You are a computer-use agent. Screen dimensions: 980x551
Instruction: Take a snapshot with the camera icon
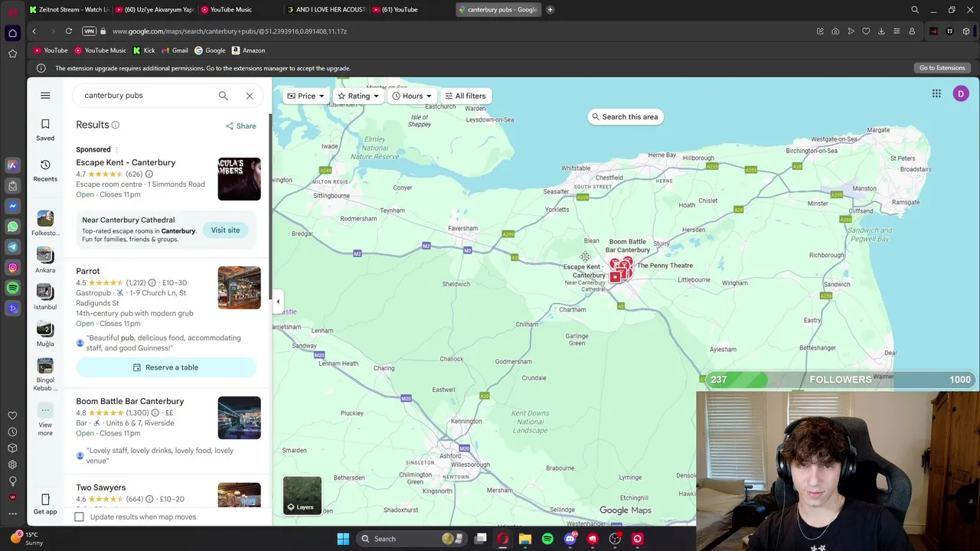835,31
